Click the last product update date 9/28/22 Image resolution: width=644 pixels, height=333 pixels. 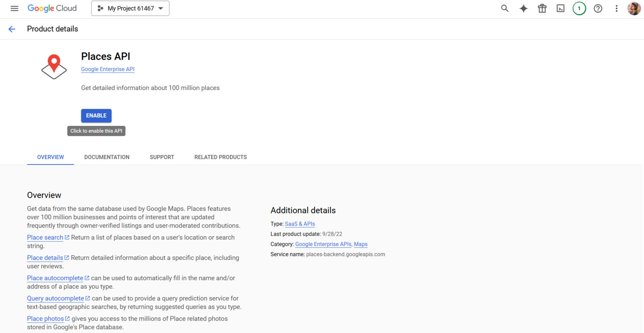pos(332,234)
